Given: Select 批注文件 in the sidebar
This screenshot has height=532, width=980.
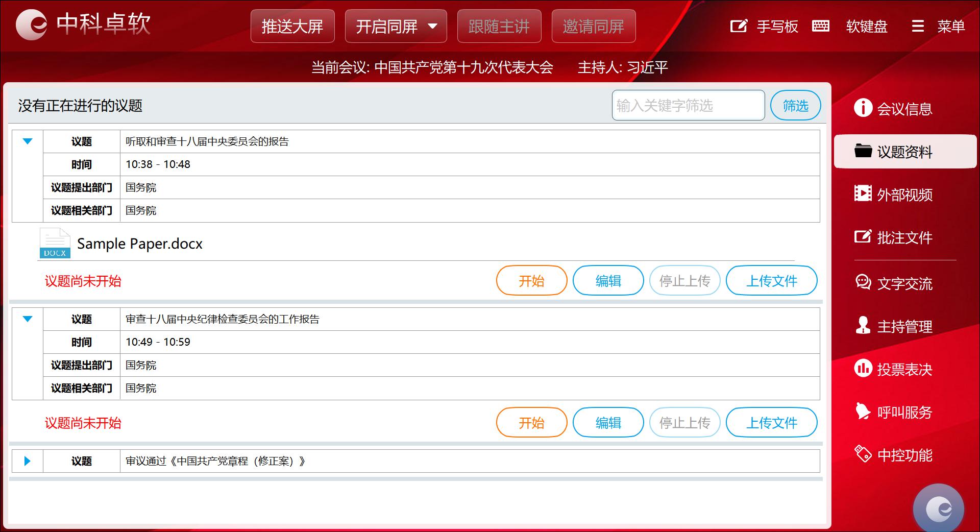Looking at the screenshot, I should click(904, 237).
